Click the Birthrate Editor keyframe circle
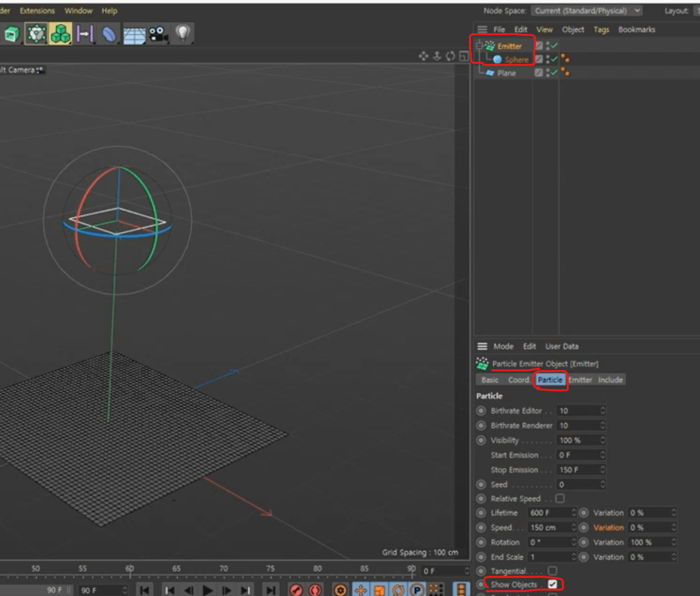This screenshot has width=700, height=596. point(481,411)
